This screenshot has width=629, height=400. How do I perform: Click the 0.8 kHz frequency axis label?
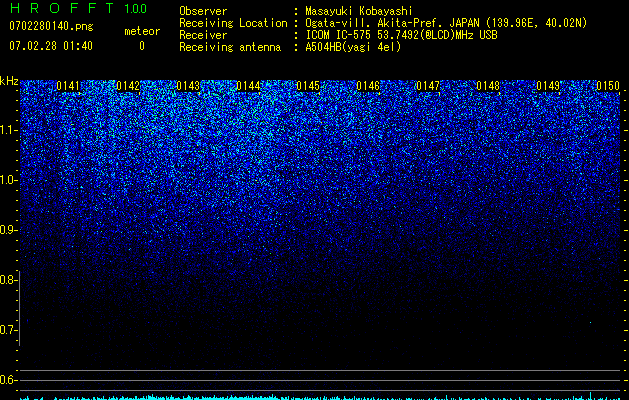tap(8, 280)
